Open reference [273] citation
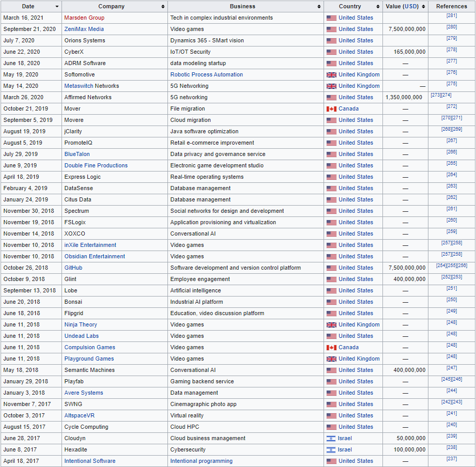 (x=436, y=95)
